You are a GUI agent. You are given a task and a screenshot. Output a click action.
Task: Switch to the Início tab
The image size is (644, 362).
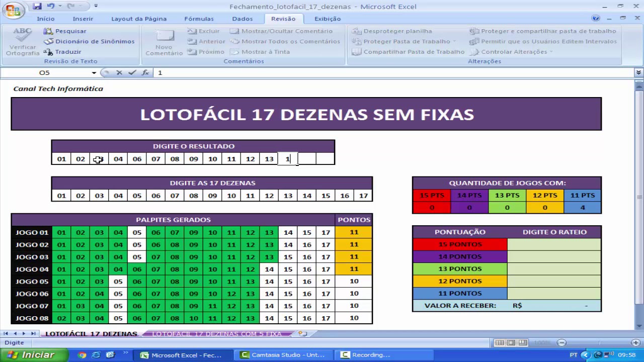point(45,19)
